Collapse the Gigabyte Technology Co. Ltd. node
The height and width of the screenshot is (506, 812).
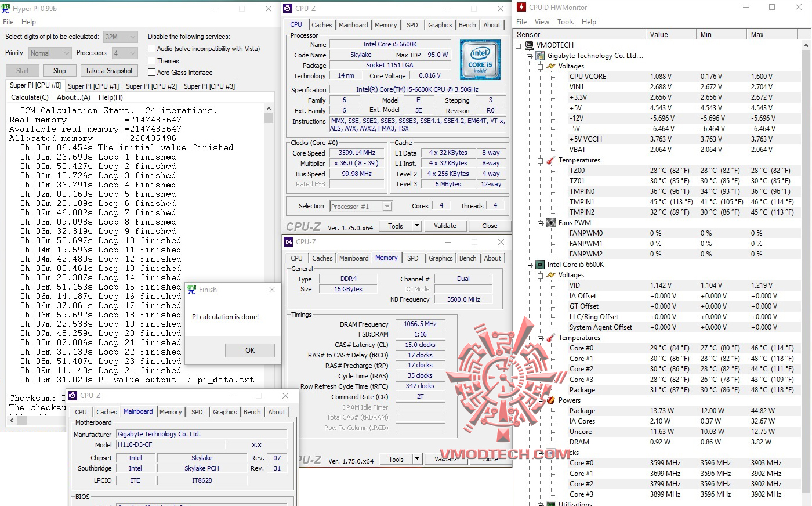point(530,56)
